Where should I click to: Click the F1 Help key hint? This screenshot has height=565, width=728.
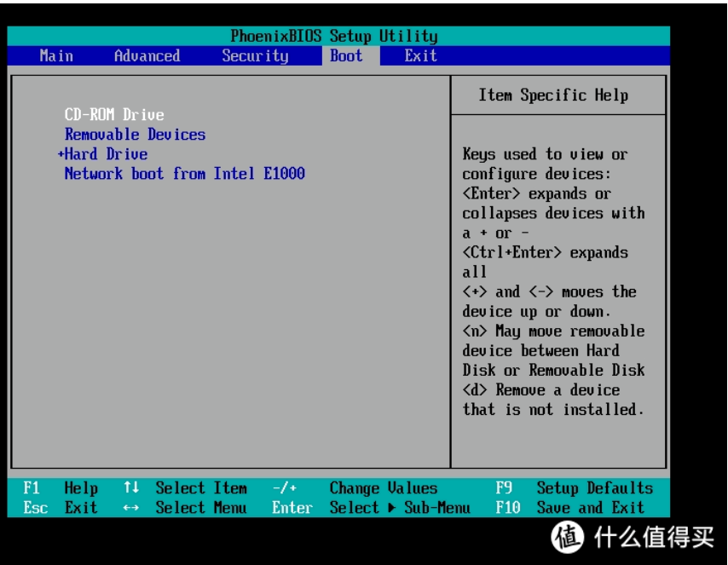pos(32,488)
